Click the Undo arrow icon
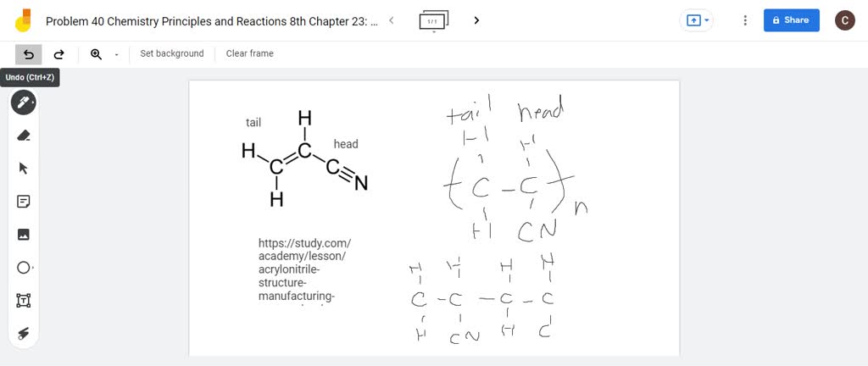This screenshot has width=868, height=366. pos(29,54)
